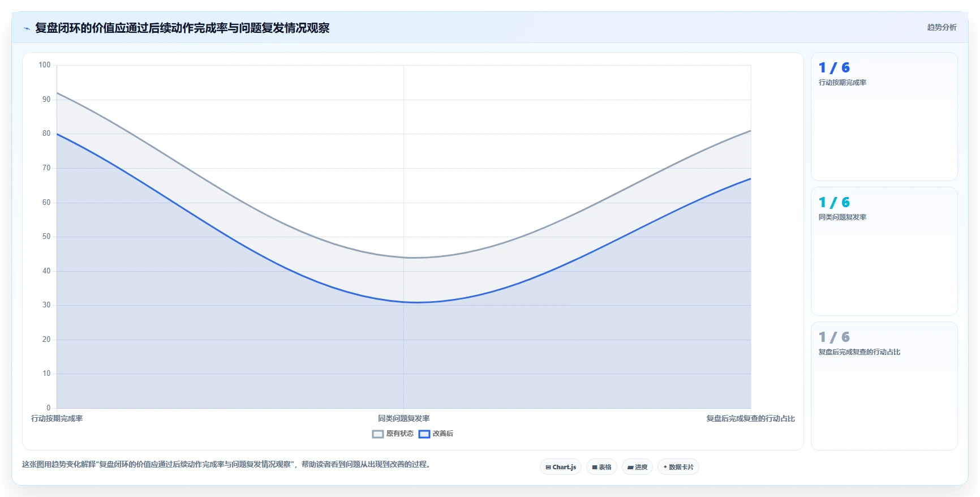Click the trend icon before the title
This screenshot has height=497, width=980.
click(27, 28)
